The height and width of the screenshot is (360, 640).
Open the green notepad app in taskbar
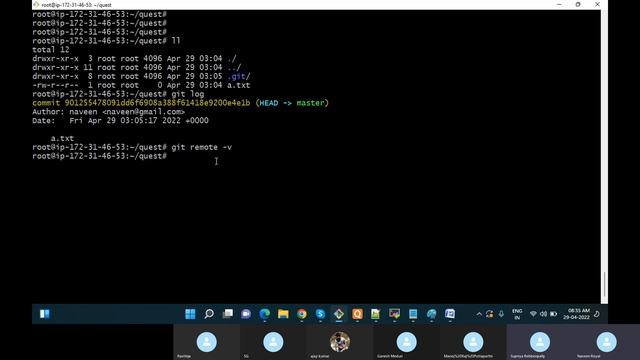click(376, 313)
